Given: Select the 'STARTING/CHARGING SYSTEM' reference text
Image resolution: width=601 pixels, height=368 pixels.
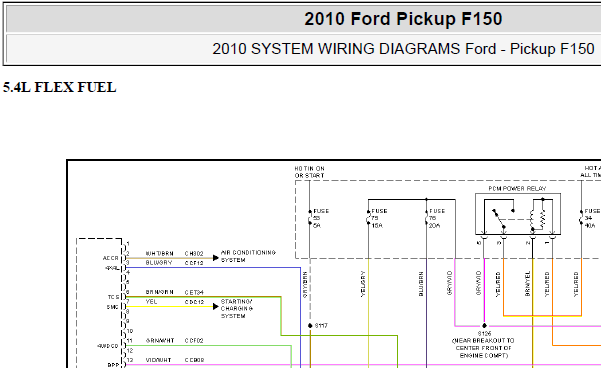Looking at the screenshot, I should click(x=236, y=309).
